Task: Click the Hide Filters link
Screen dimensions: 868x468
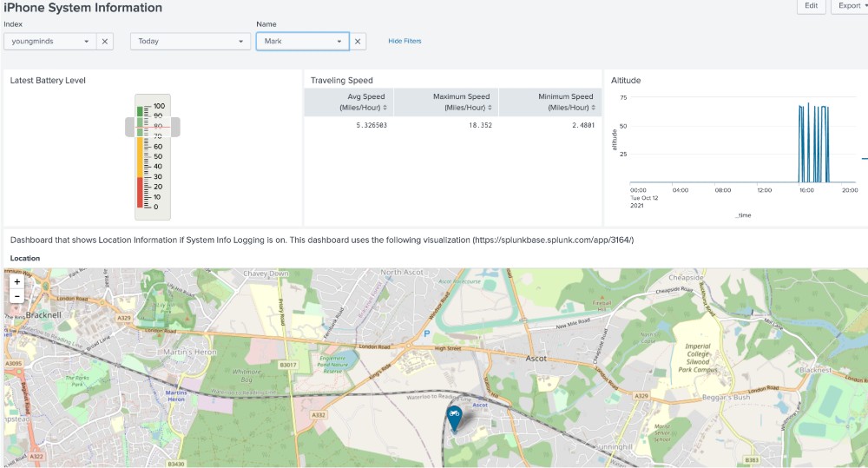Action: pyautogui.click(x=404, y=41)
